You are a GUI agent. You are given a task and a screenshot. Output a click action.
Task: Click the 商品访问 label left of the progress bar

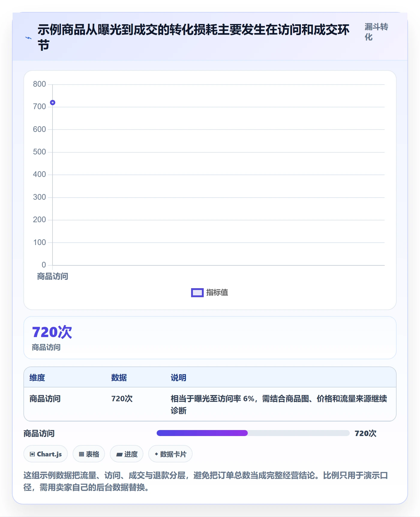(x=39, y=433)
